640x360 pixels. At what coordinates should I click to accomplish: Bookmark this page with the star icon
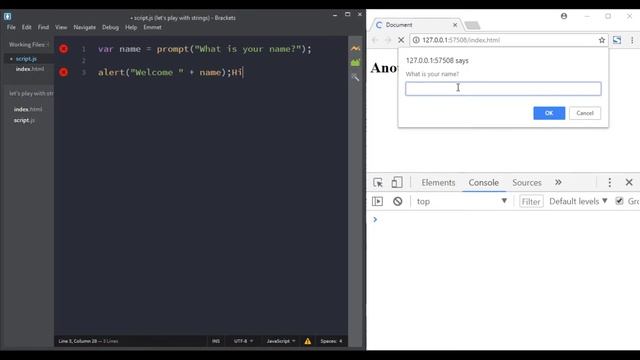(602, 40)
